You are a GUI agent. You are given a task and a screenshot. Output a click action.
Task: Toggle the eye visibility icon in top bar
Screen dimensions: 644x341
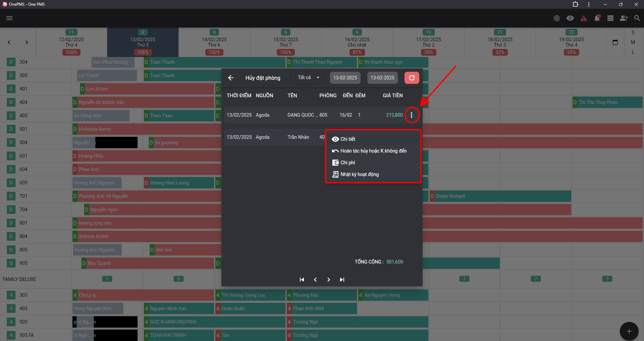click(x=570, y=18)
